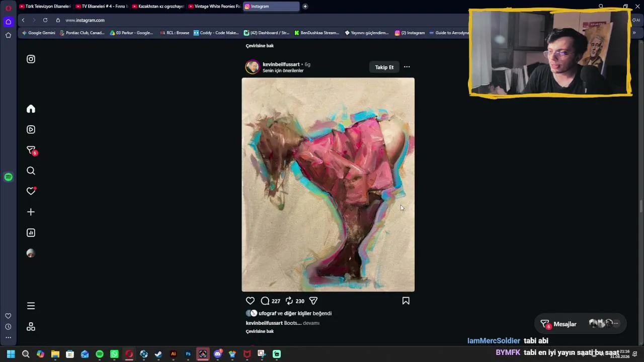Viewport: 644px width, 362px height.
Task: Go to the Instagram logo home link
Action: (31, 59)
